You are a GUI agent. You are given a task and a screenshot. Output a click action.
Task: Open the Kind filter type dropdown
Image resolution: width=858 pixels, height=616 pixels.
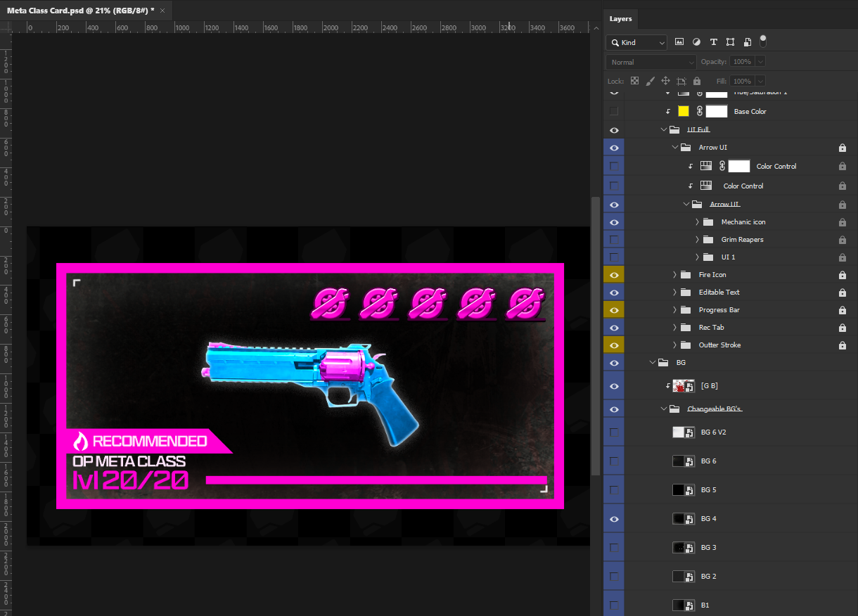point(636,42)
